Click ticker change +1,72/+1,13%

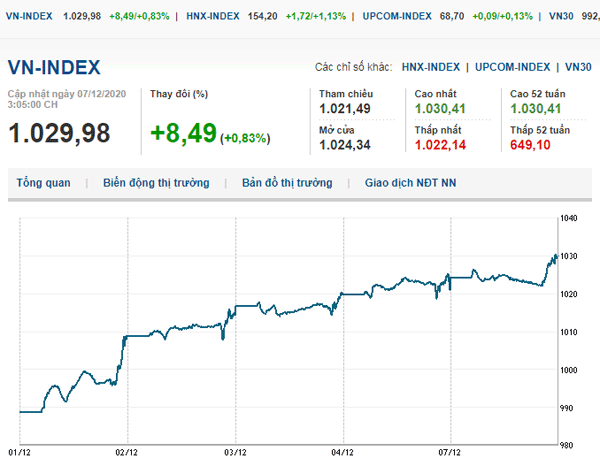[x=316, y=16]
